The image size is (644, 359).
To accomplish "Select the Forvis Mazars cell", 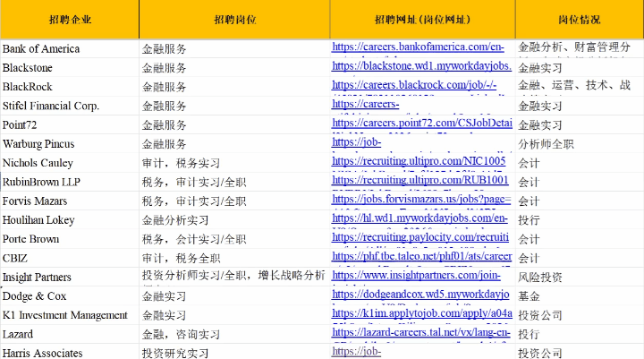I will [x=70, y=201].
